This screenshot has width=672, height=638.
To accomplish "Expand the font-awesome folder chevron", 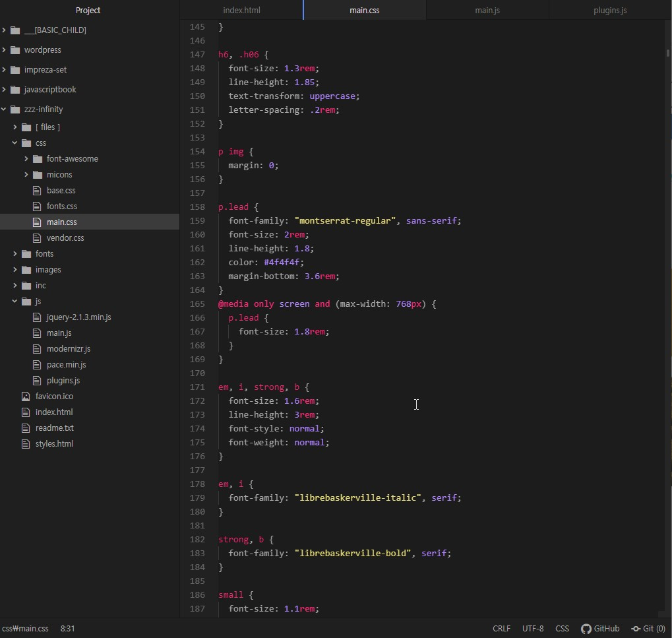I will (26, 158).
